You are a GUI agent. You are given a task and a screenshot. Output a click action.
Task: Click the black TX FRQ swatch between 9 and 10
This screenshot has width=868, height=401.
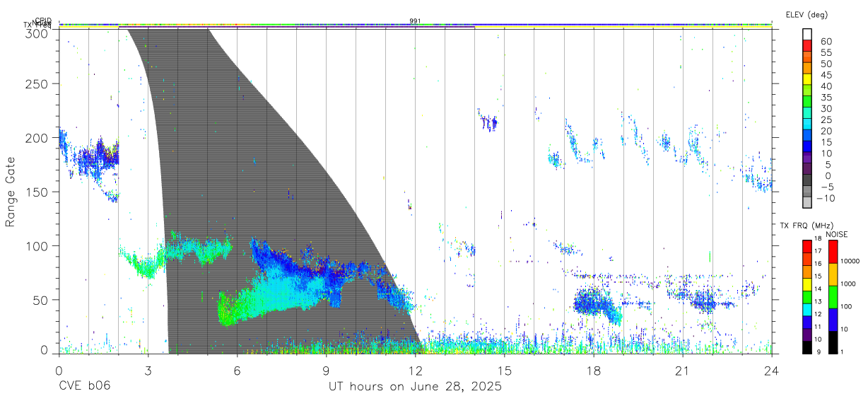(807, 347)
